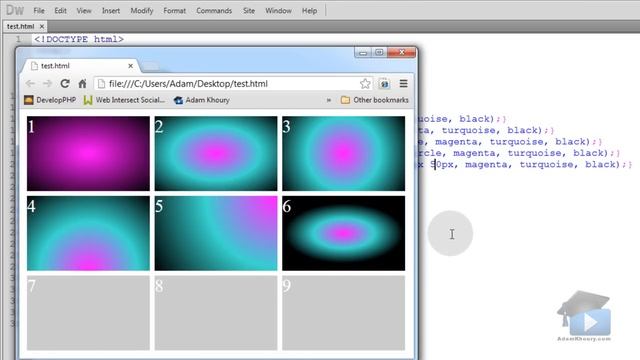Select the test.html browser tab
The width and height of the screenshot is (640, 360).
pos(80,66)
